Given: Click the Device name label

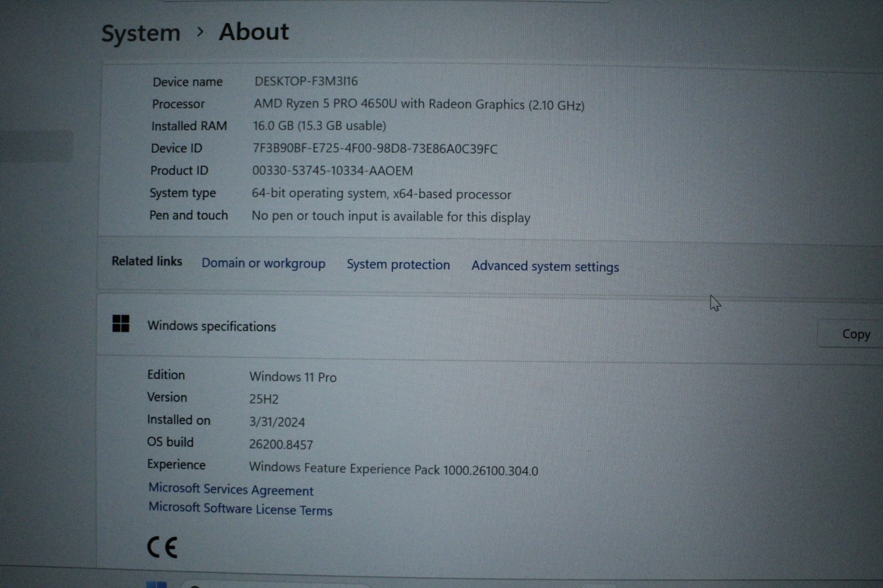Looking at the screenshot, I should pos(188,82).
